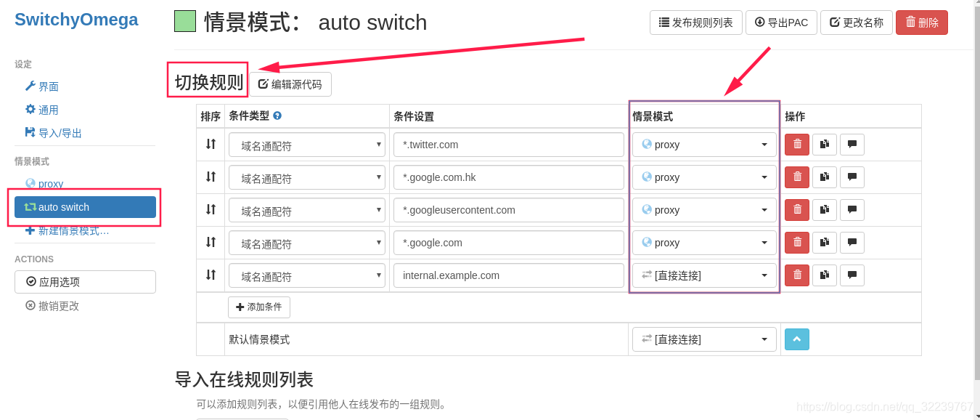Open condition type dropdown for *.twitter.com
This screenshot has height=420, width=980.
(307, 145)
